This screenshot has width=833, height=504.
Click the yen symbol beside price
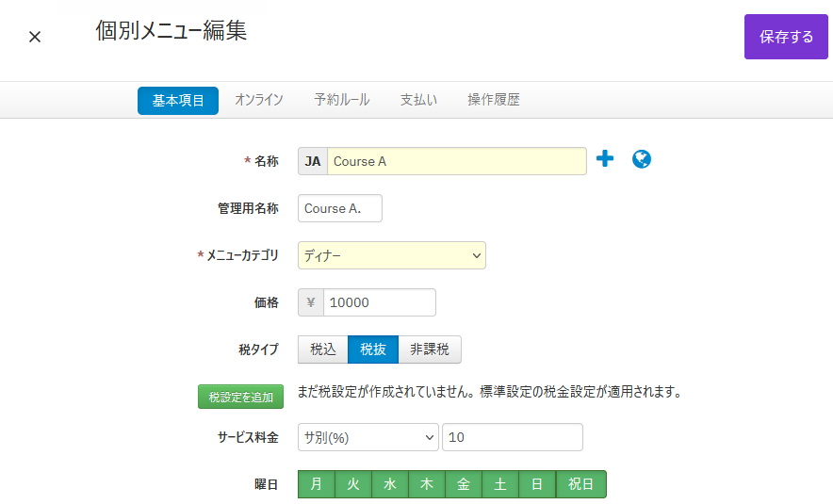coord(311,302)
